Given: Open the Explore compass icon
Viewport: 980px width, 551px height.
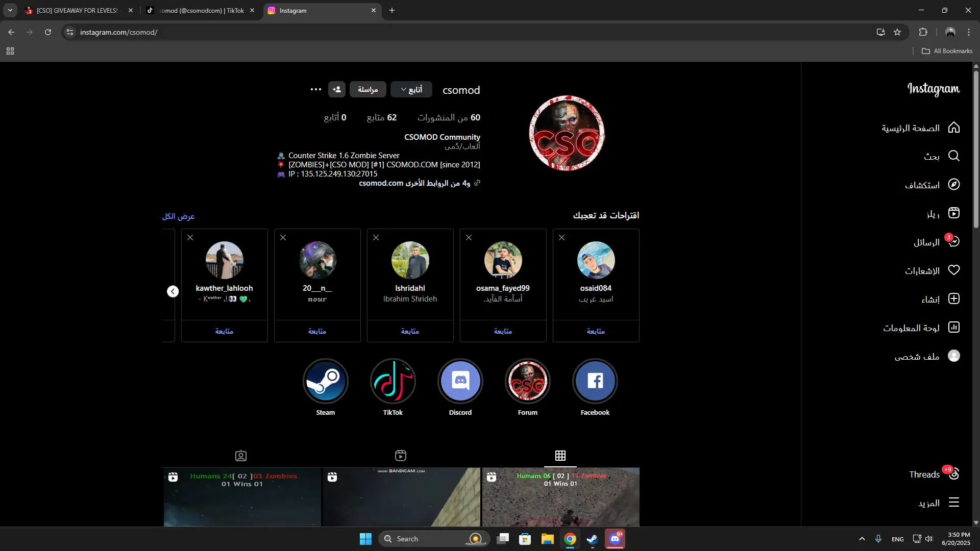Looking at the screenshot, I should (x=953, y=185).
